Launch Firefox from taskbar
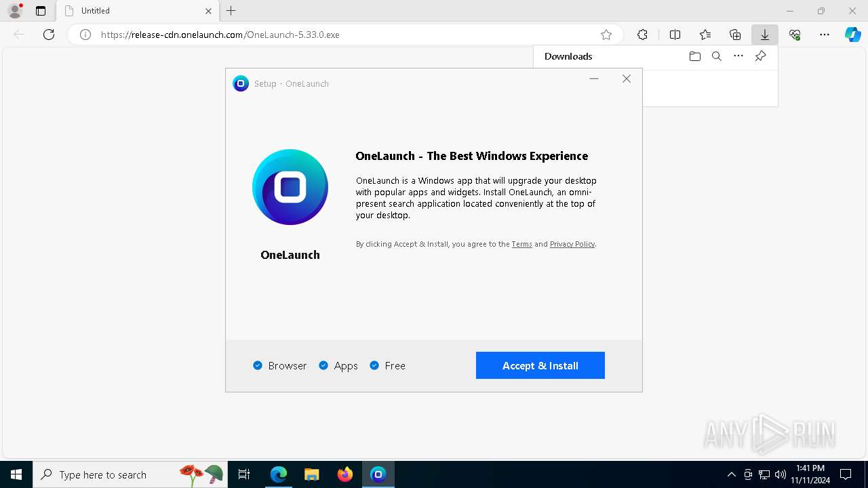This screenshot has height=488, width=868. [x=345, y=474]
